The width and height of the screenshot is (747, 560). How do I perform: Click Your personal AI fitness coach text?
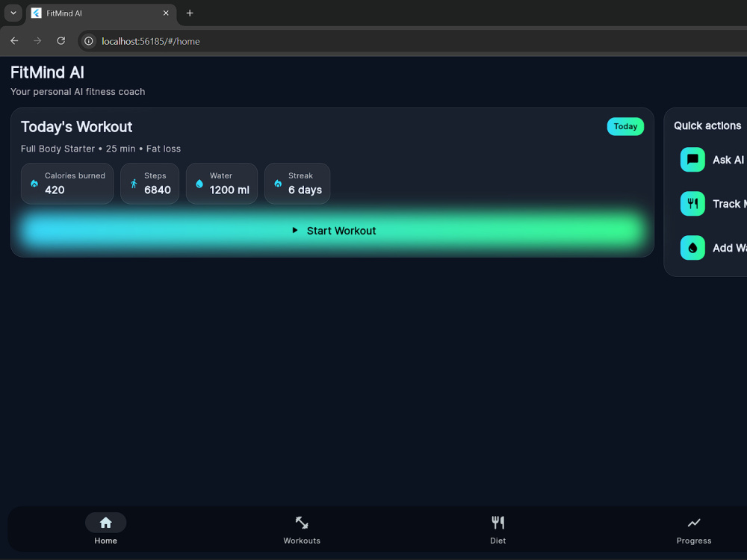tap(78, 91)
